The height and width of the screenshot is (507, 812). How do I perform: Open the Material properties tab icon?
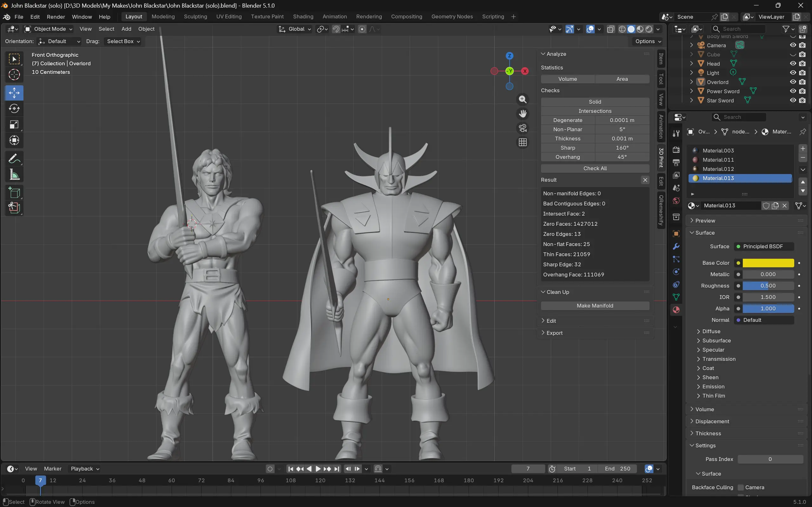point(676,310)
